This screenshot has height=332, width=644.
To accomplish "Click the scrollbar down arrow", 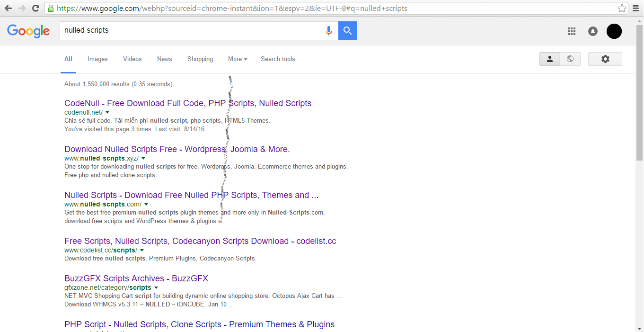I will click(640, 328).
